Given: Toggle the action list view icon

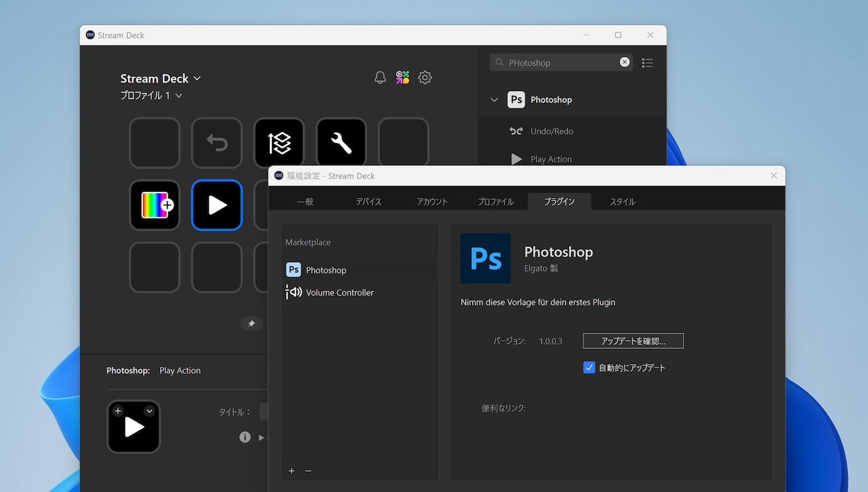Looking at the screenshot, I should tap(648, 62).
